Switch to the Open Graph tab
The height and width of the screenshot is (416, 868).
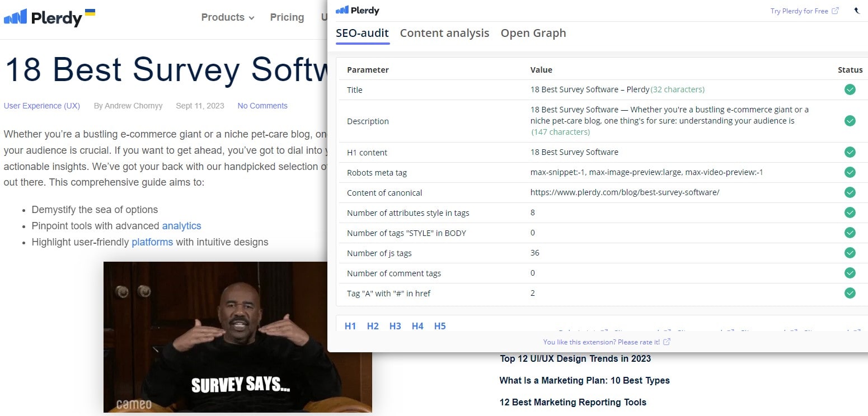533,33
